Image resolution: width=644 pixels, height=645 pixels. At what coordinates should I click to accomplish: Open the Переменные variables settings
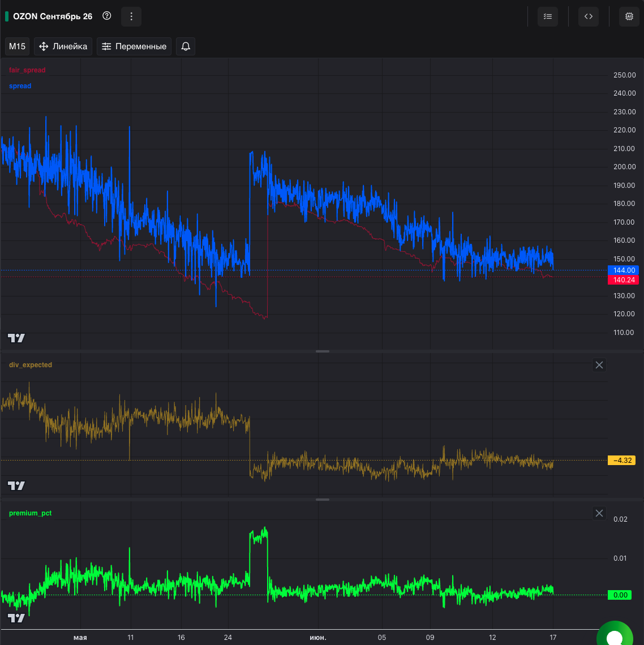pos(134,46)
